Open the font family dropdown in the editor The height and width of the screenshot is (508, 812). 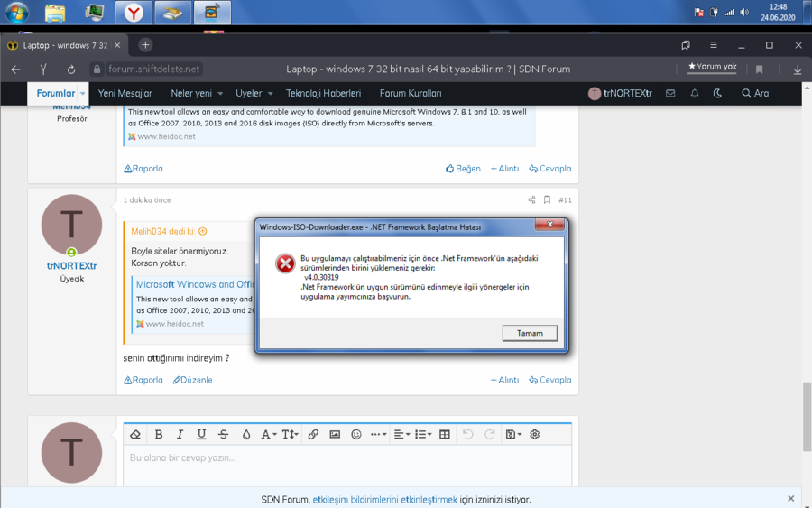[268, 435]
